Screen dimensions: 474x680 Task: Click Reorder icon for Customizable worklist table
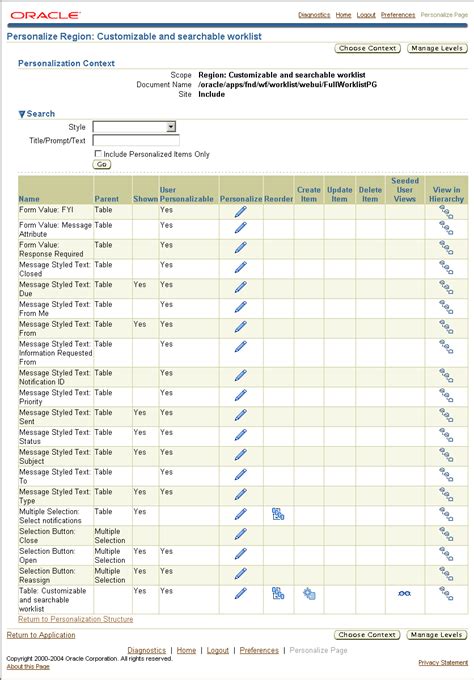[278, 593]
